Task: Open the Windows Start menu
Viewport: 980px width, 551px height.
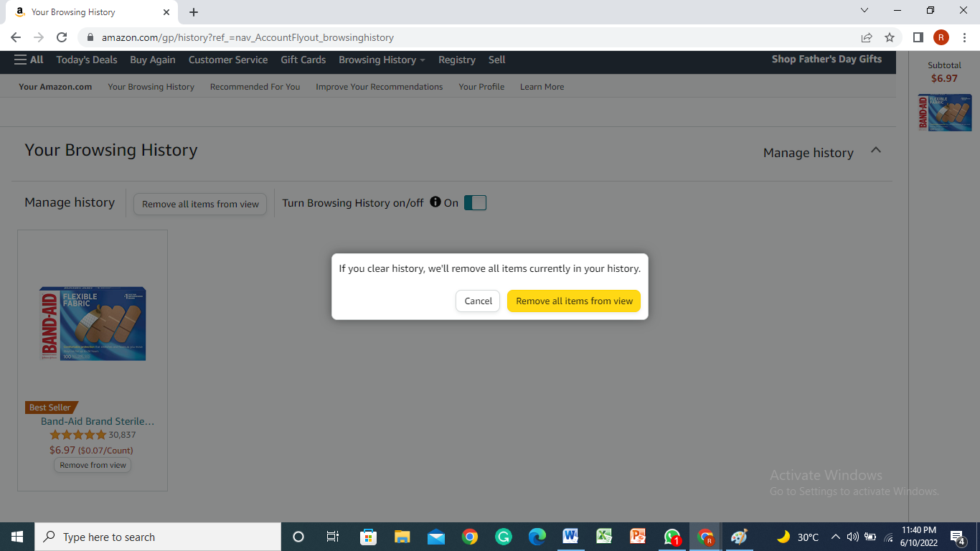Action: tap(17, 537)
